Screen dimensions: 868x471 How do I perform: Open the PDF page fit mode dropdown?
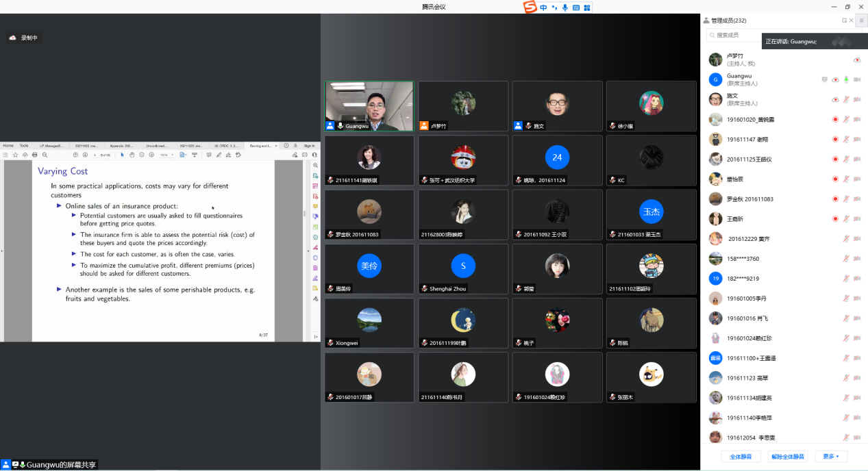pos(184,155)
